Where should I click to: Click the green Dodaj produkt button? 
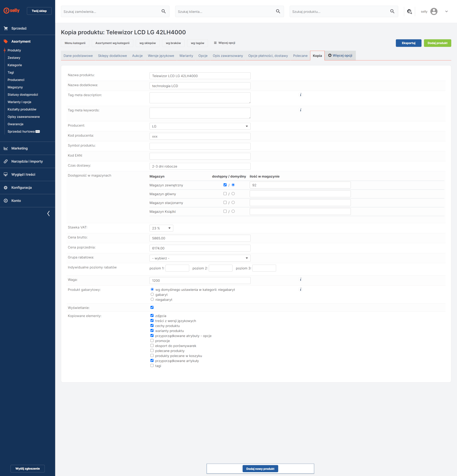pyautogui.click(x=437, y=43)
